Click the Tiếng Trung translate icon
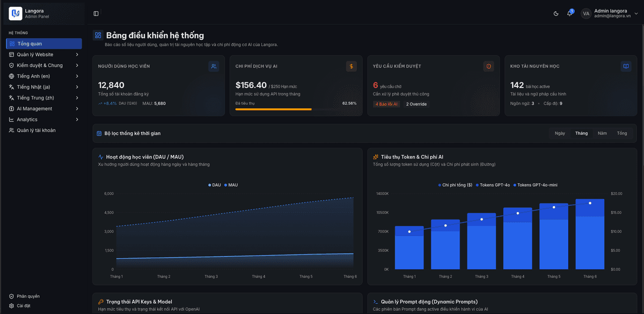 (12, 98)
